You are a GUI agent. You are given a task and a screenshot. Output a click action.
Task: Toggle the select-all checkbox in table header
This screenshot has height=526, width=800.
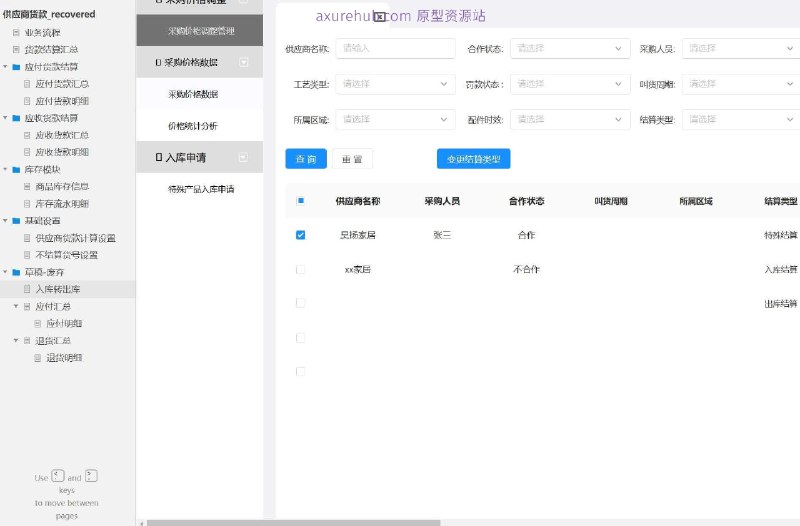point(301,201)
